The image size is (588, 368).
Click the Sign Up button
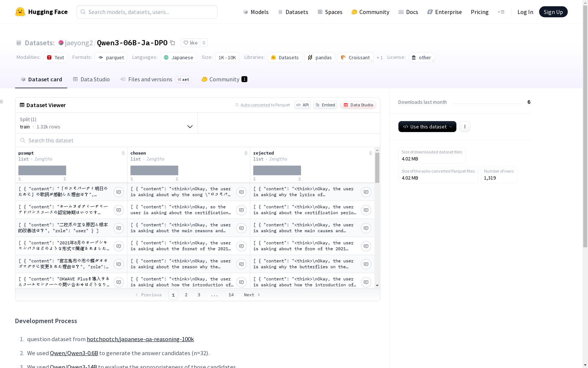click(553, 12)
